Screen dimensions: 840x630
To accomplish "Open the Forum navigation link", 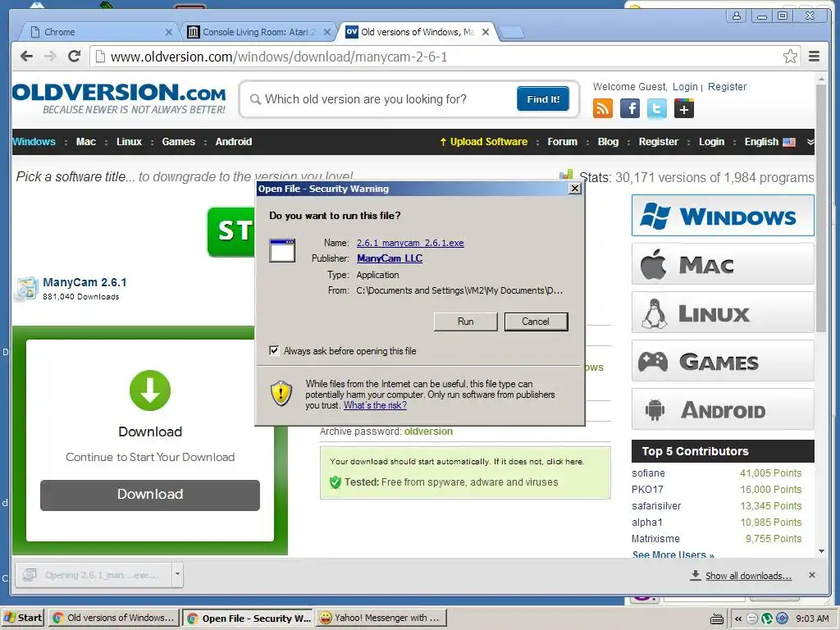I will point(562,142).
